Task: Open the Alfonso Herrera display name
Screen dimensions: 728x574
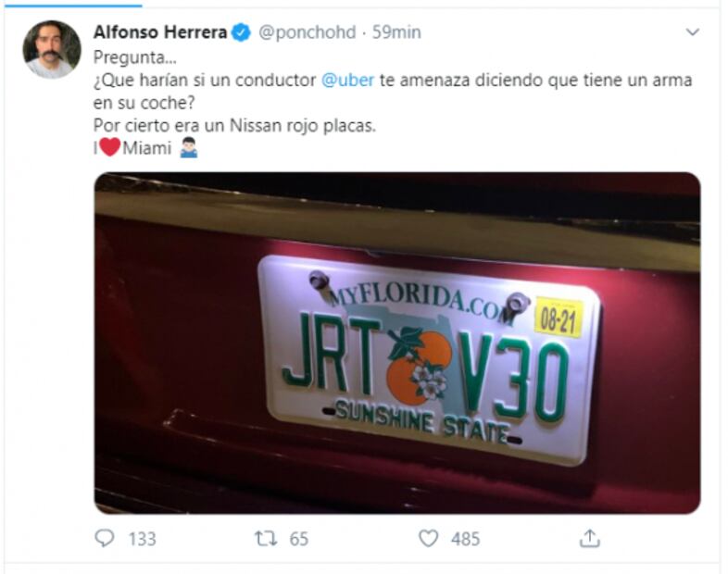Action: click(x=160, y=32)
